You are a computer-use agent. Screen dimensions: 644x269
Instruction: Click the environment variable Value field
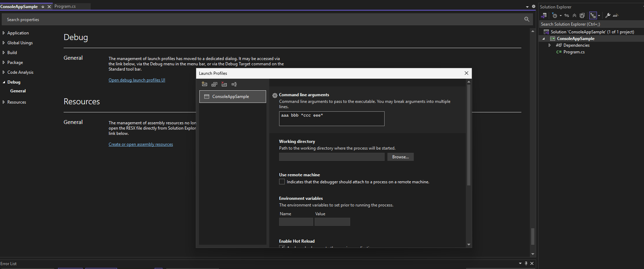point(332,222)
